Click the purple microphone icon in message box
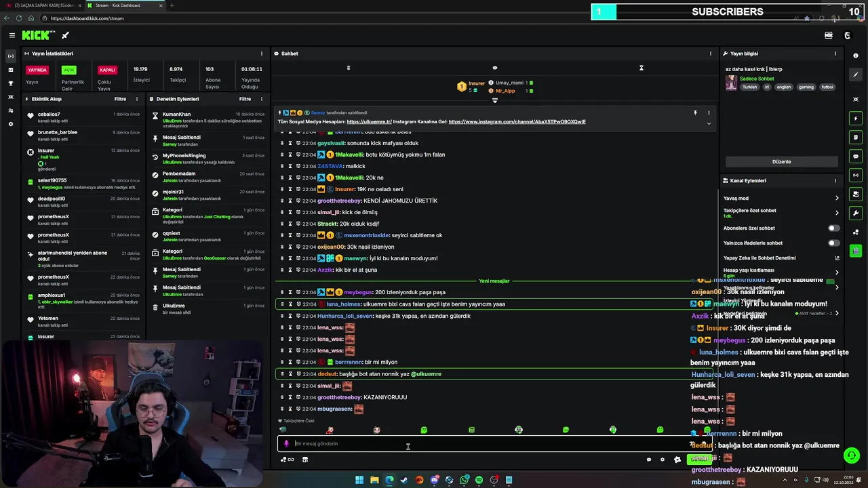Screen dimensions: 868x488 (286, 444)
